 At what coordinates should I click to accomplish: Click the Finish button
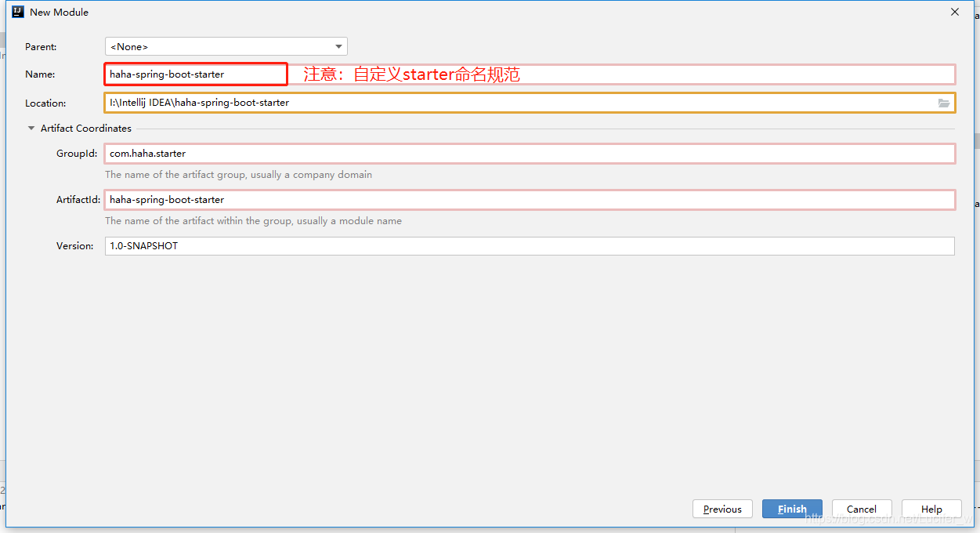[x=792, y=509]
